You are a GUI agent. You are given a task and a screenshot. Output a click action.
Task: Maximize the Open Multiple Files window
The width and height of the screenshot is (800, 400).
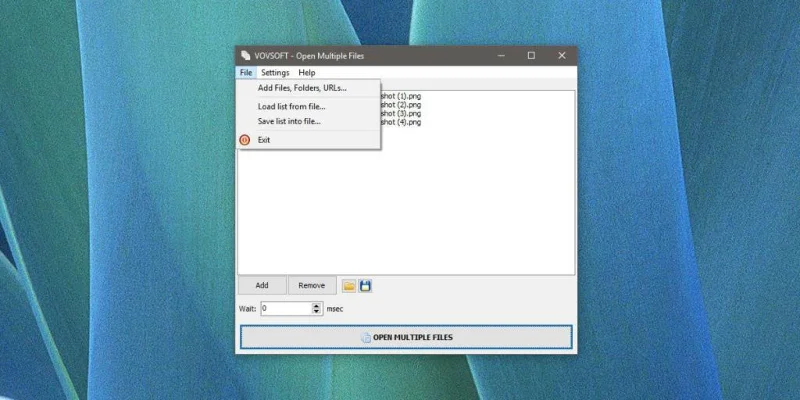tap(531, 56)
